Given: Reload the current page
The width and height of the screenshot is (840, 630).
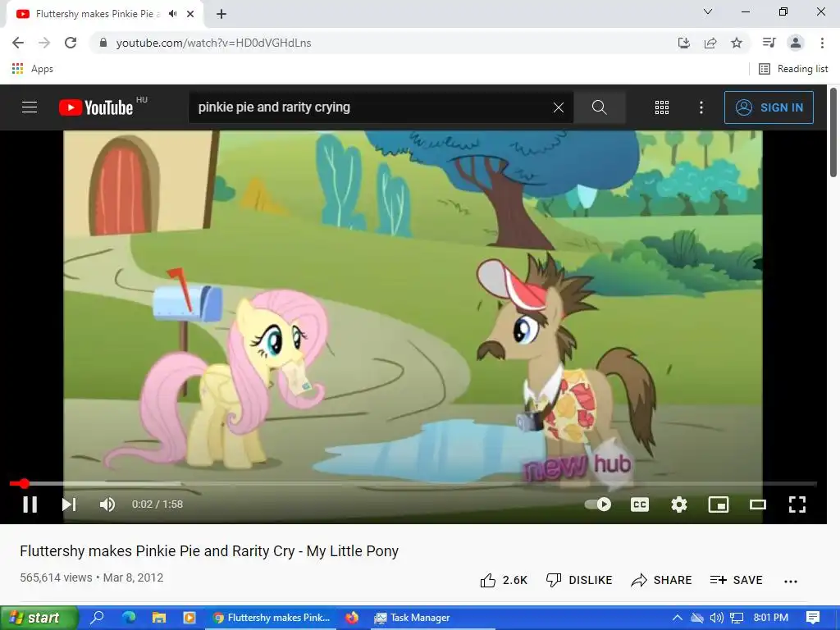Looking at the screenshot, I should 71,43.
